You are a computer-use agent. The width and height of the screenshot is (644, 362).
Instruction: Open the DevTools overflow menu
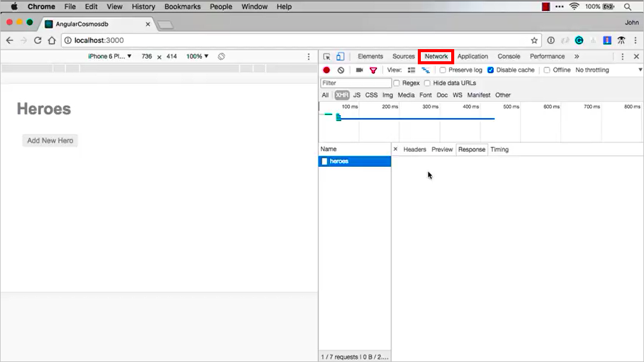click(x=623, y=56)
